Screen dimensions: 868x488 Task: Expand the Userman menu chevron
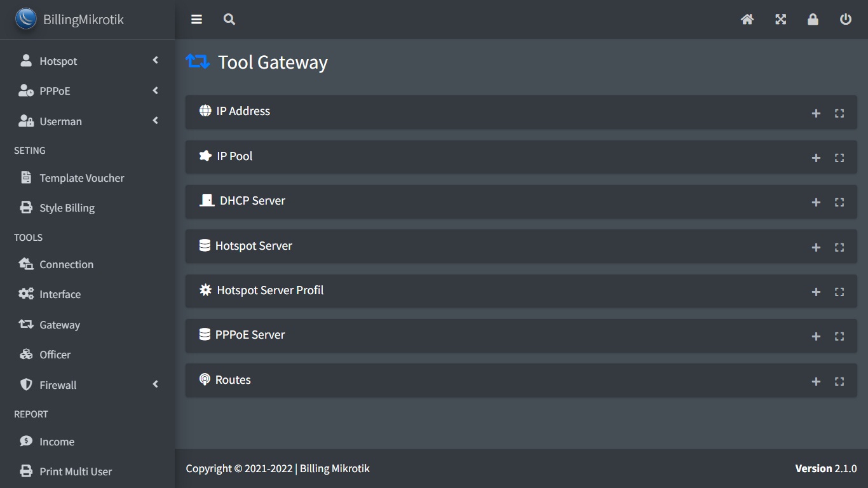pyautogui.click(x=155, y=121)
